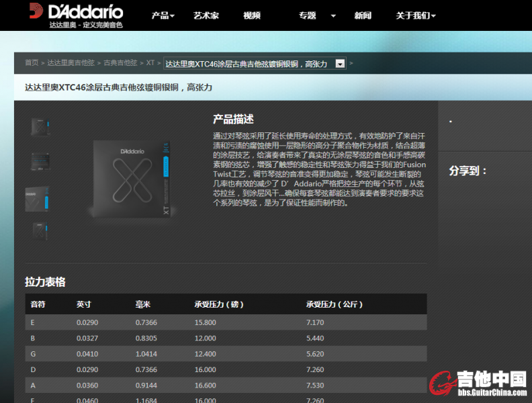
Task: Select the fourth product thumbnail
Action: coord(40,231)
